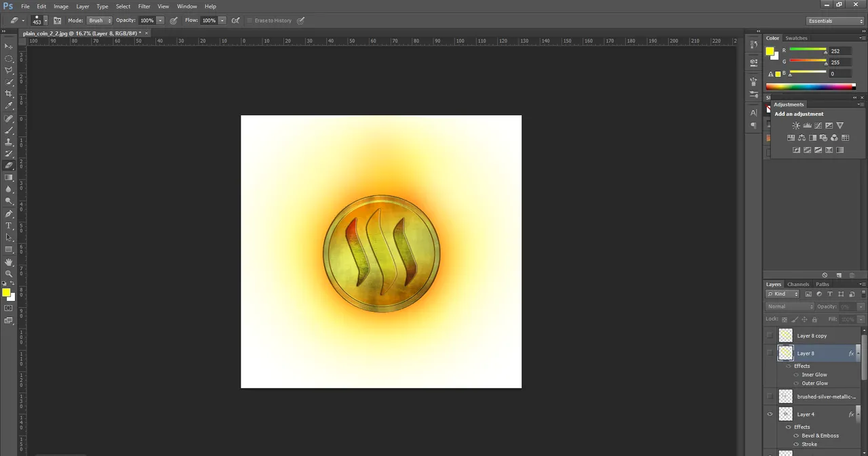Screen dimensions: 868x456
Task: Select the Blur tool
Action: (x=9, y=189)
